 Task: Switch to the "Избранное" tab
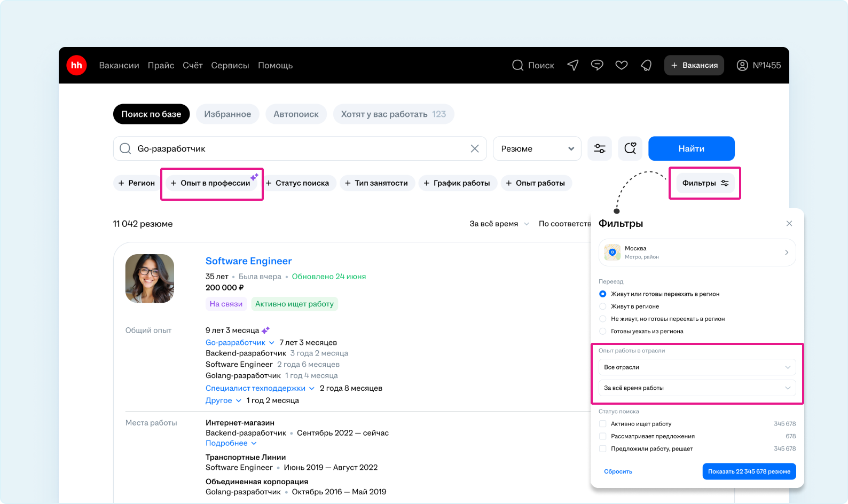(227, 114)
